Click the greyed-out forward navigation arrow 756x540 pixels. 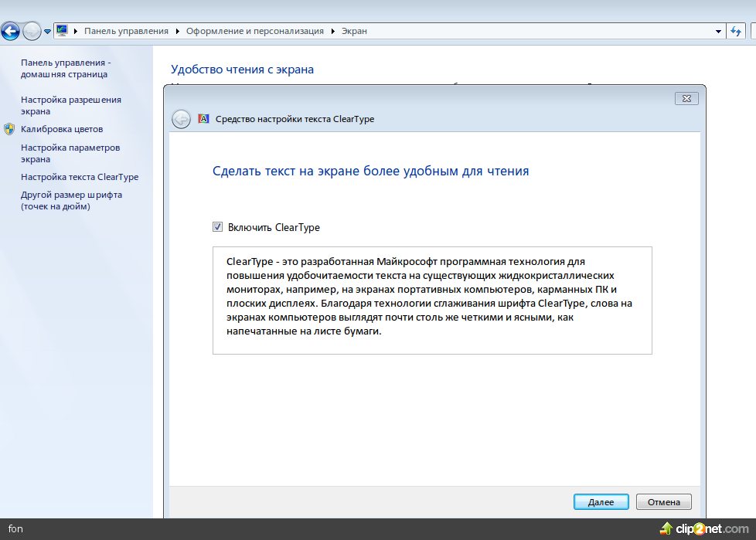pyautogui.click(x=32, y=32)
